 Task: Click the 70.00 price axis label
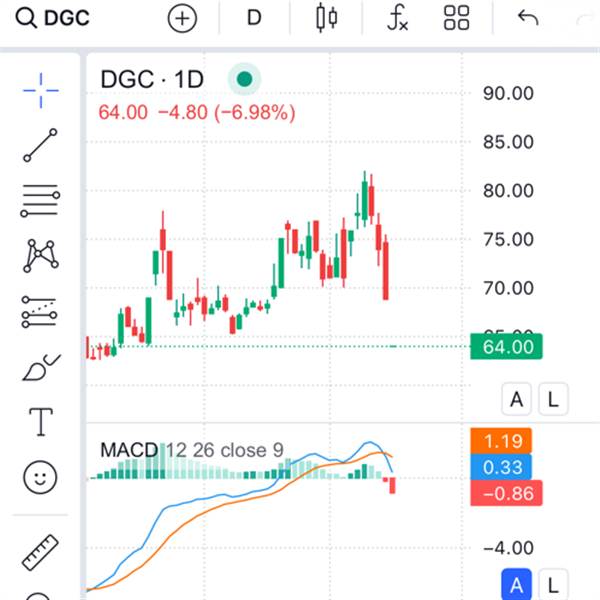click(x=508, y=288)
